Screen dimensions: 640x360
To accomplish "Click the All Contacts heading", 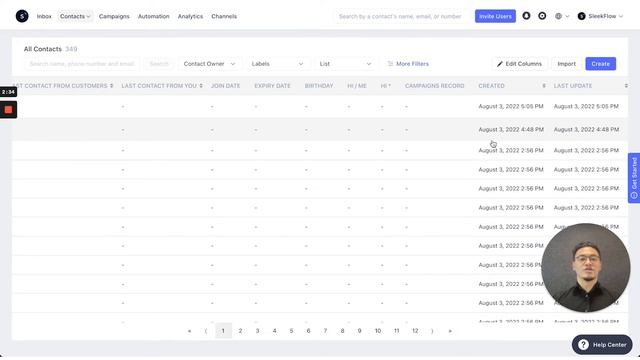I will point(43,49).
